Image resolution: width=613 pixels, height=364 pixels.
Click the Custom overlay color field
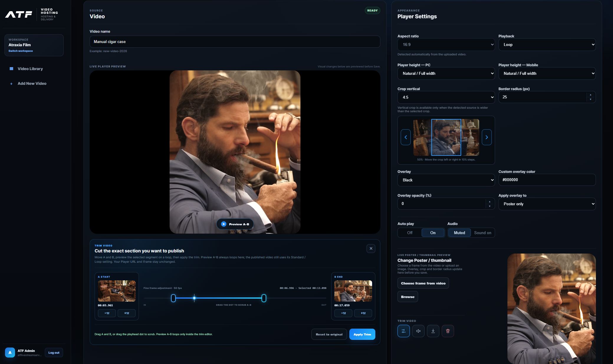click(x=547, y=180)
